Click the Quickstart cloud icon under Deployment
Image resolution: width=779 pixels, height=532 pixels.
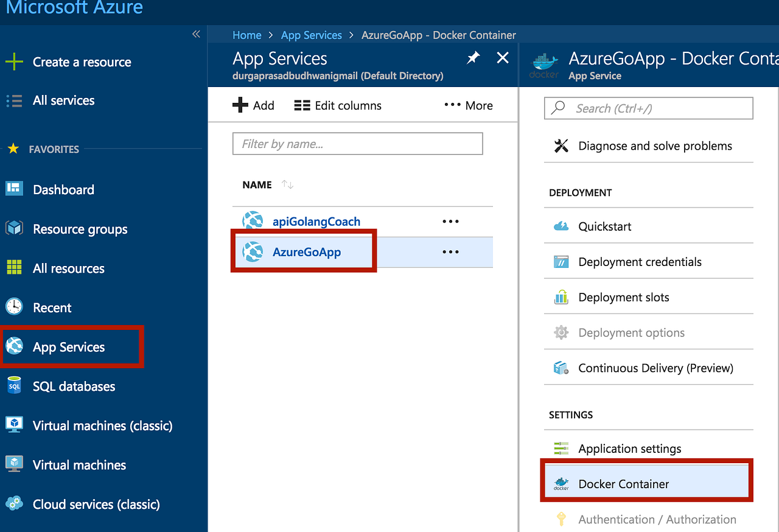560,226
